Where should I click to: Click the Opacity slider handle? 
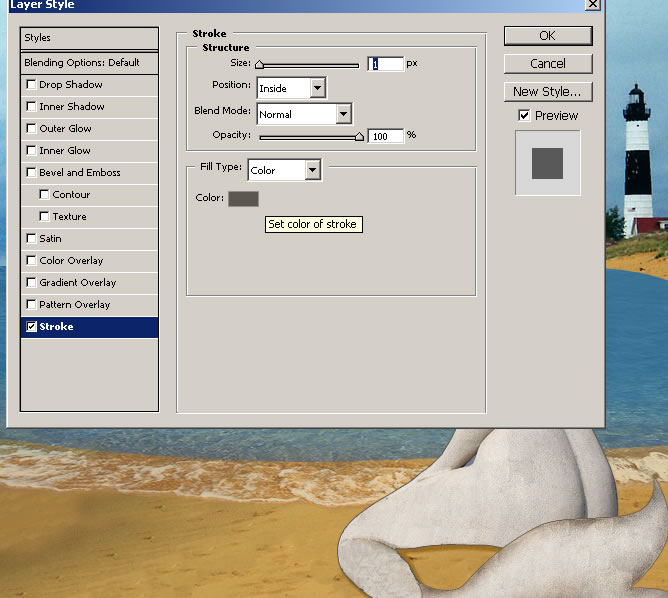pos(359,137)
